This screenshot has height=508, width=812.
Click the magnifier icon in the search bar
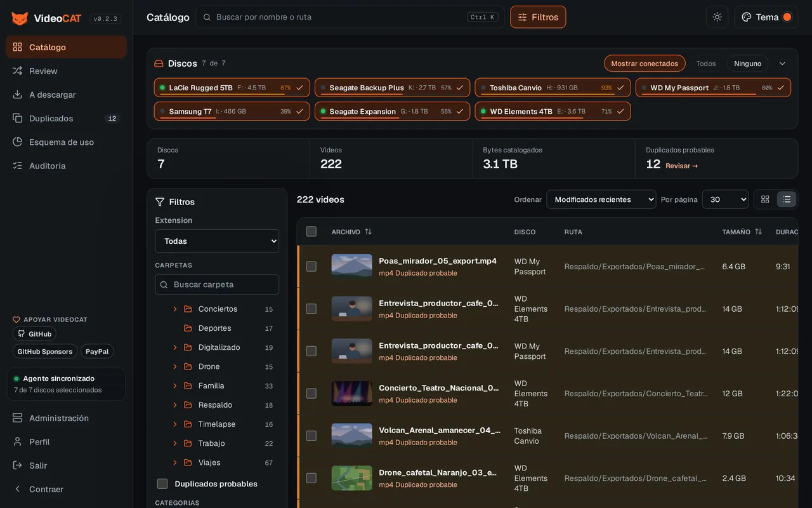[207, 17]
